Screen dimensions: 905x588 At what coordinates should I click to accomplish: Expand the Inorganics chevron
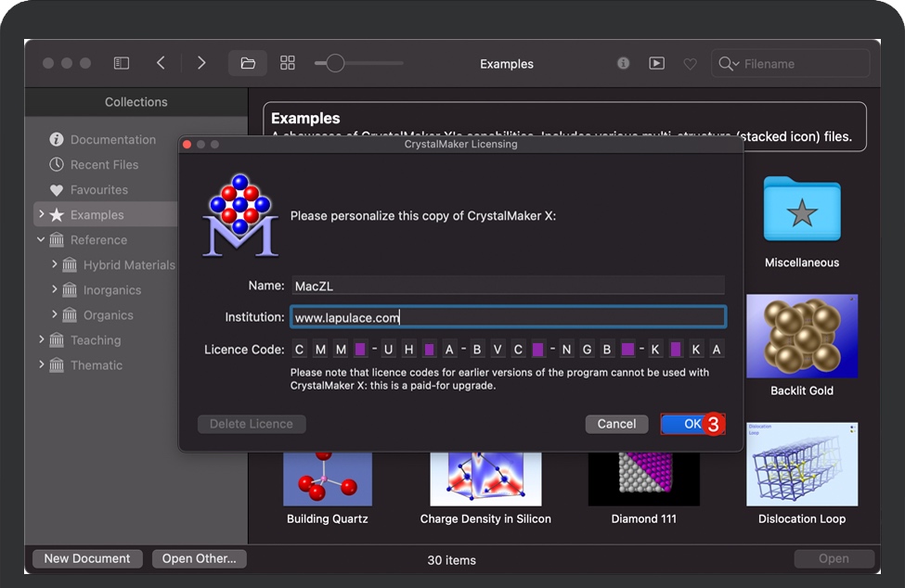[54, 288]
